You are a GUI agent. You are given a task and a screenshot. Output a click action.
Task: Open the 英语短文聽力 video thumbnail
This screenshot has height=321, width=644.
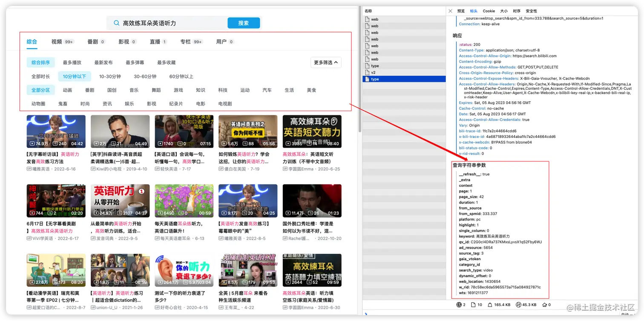click(312, 132)
